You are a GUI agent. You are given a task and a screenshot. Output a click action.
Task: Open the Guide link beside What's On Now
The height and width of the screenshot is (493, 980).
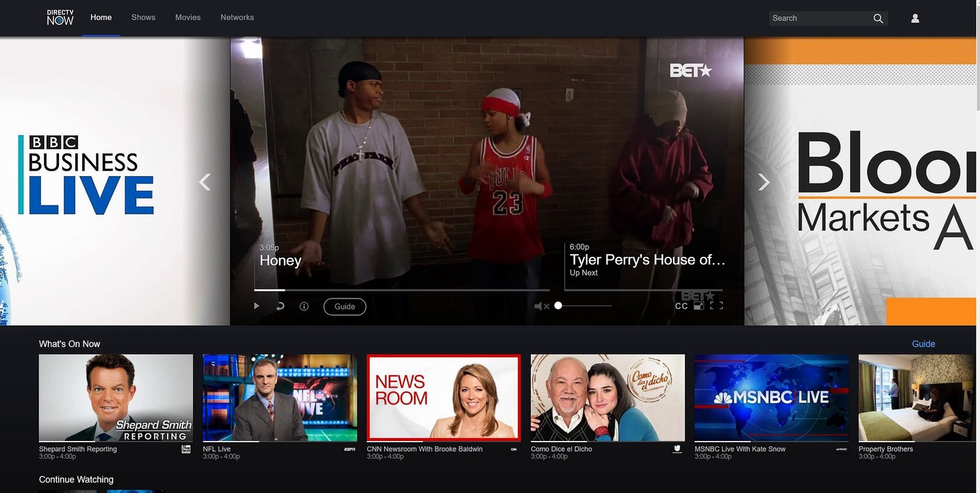(x=923, y=344)
